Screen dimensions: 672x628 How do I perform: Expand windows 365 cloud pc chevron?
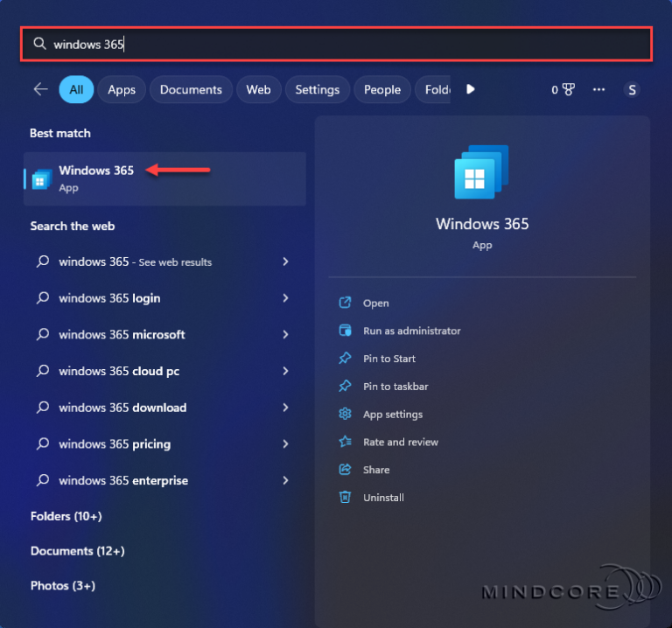tap(286, 371)
